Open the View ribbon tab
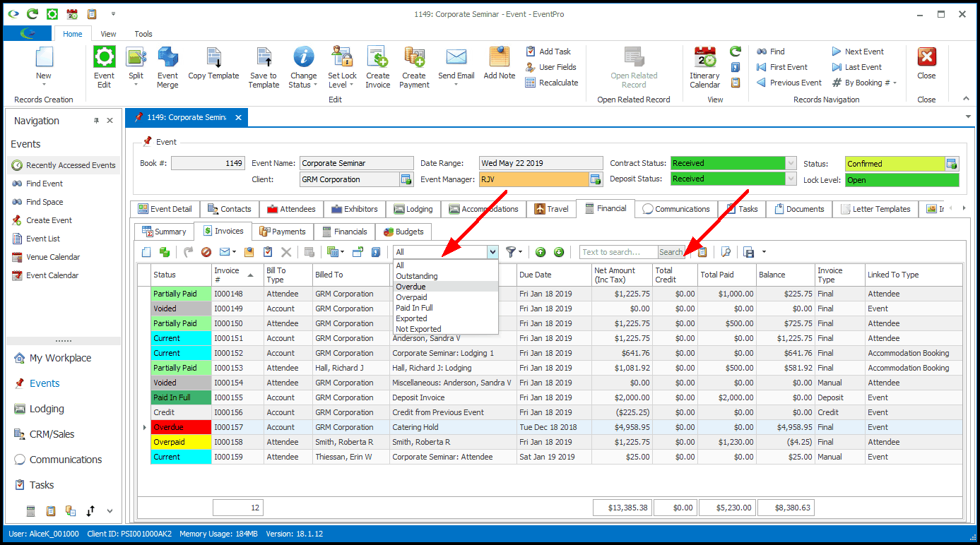 (108, 34)
